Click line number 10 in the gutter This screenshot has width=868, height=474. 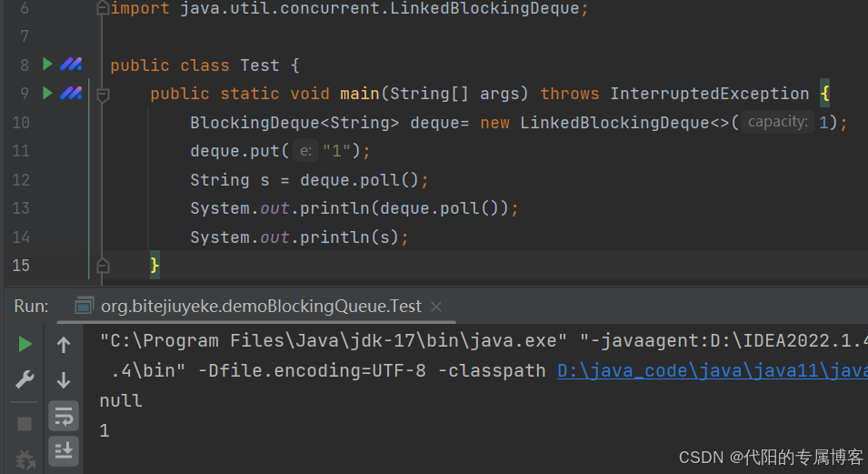coord(21,122)
